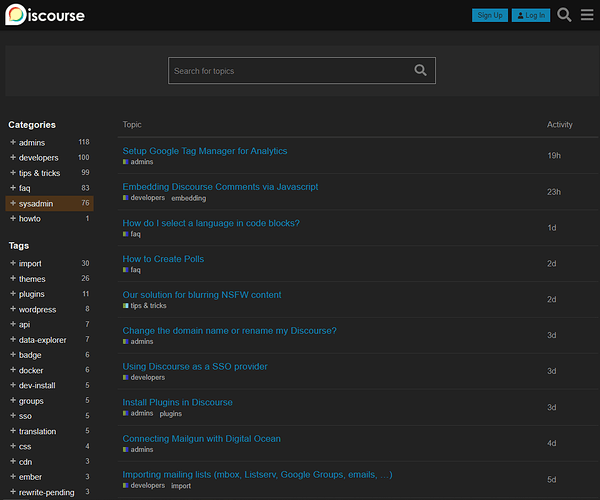Viewport: 600px width, 500px height.
Task: Click the plus icon beside cdn tag
Action: pos(13,461)
